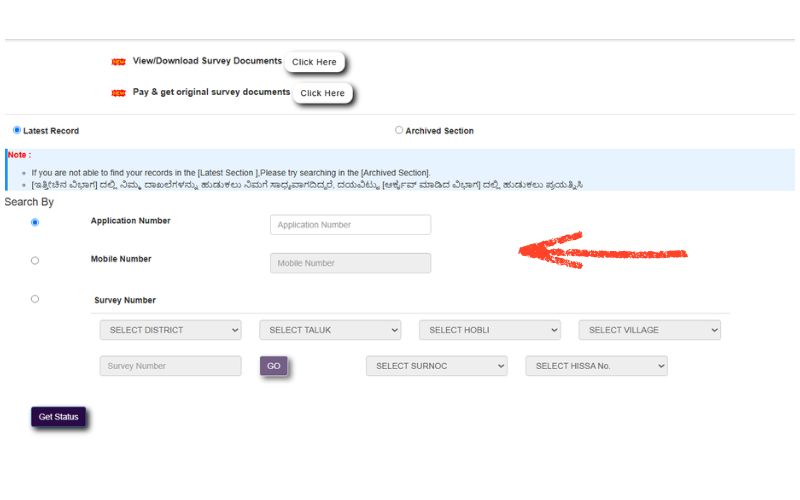Open the SELECT HOBLI dropdown

pyautogui.click(x=490, y=330)
